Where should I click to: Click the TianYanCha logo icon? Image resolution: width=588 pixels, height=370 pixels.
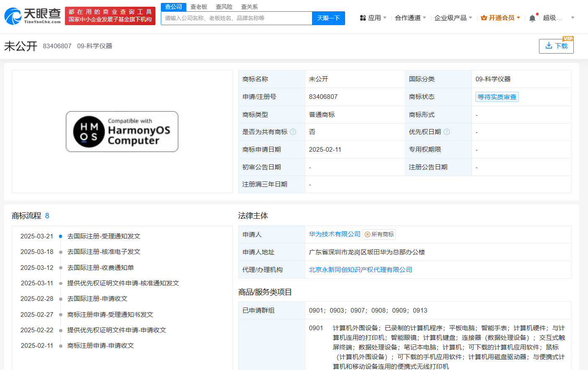coord(13,16)
